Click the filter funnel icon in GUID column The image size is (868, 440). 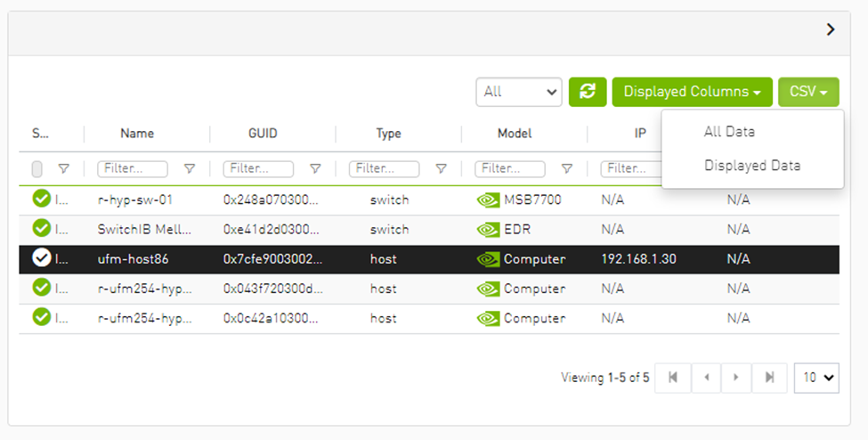(315, 168)
